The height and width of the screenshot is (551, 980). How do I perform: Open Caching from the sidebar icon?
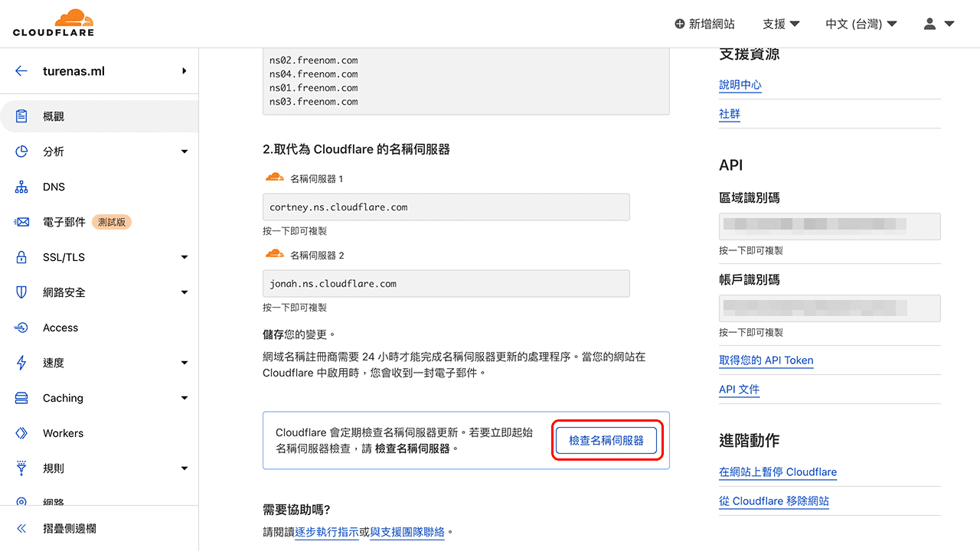click(22, 398)
